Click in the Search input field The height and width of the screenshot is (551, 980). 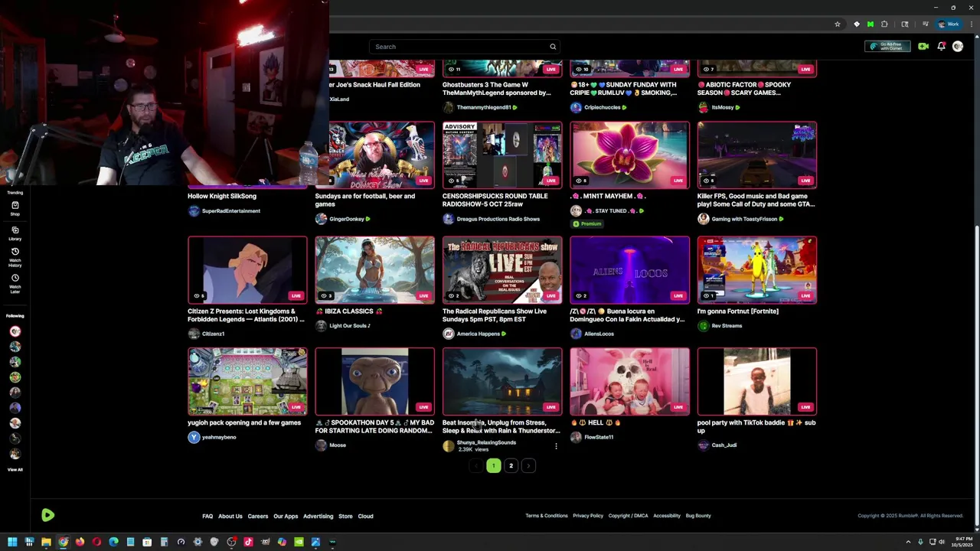459,47
